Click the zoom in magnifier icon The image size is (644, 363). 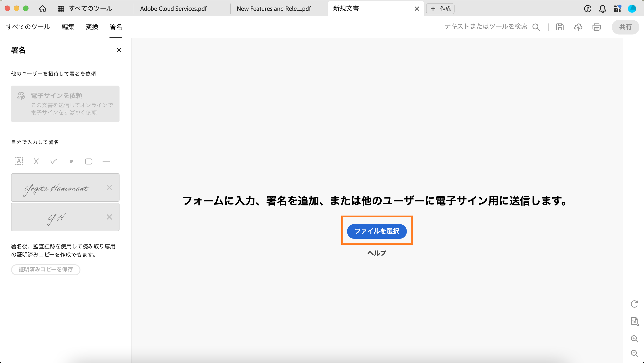[x=634, y=339]
